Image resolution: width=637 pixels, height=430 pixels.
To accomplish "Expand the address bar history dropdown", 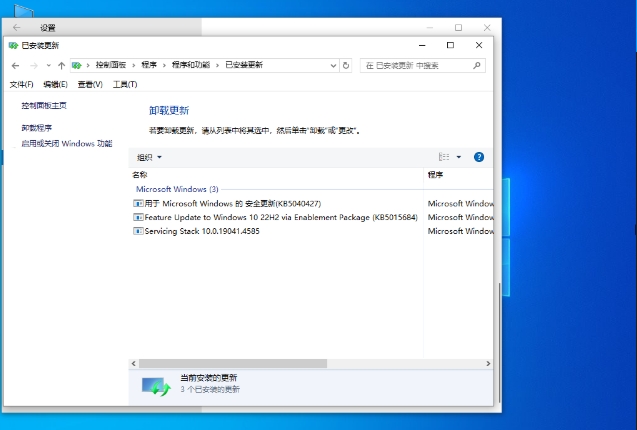I will 333,65.
